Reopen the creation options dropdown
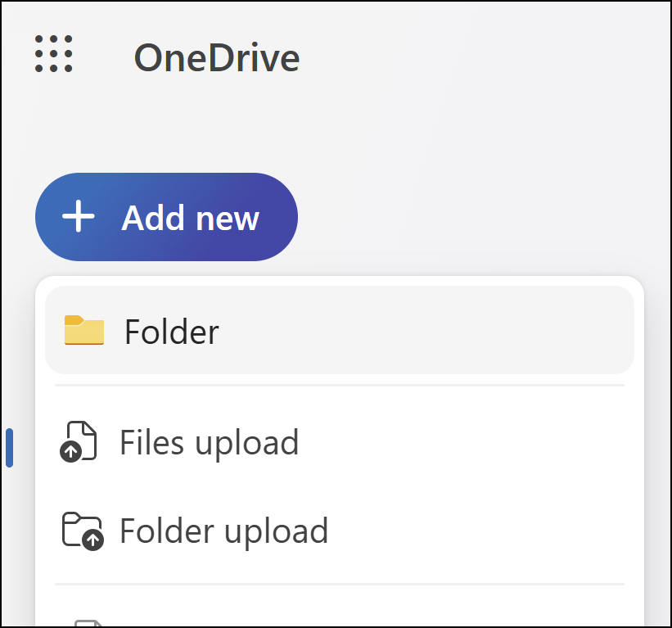This screenshot has height=628, width=672. tap(166, 217)
